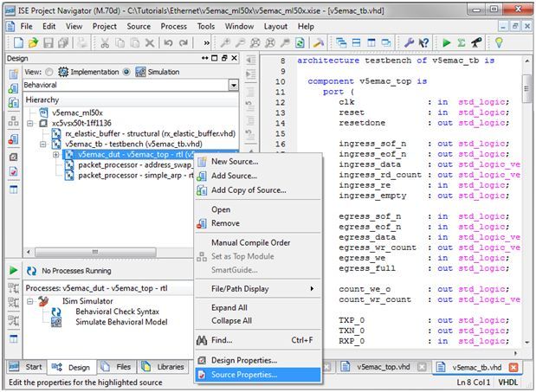
Task: Open the Layout menu
Action: coord(275,26)
